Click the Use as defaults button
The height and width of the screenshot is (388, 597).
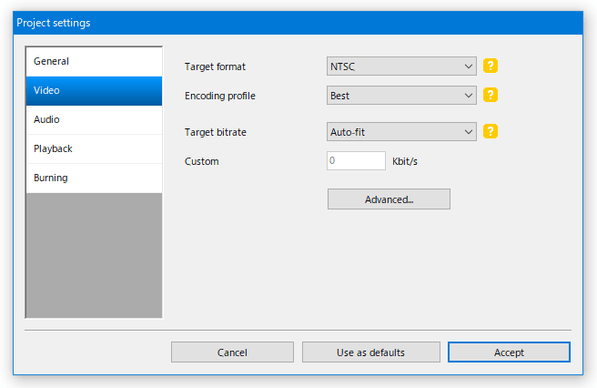371,352
